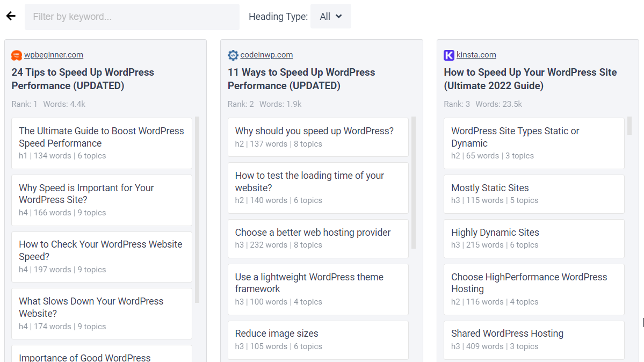Click 'Words: 1.9k' text
644x362 pixels.
280,104
